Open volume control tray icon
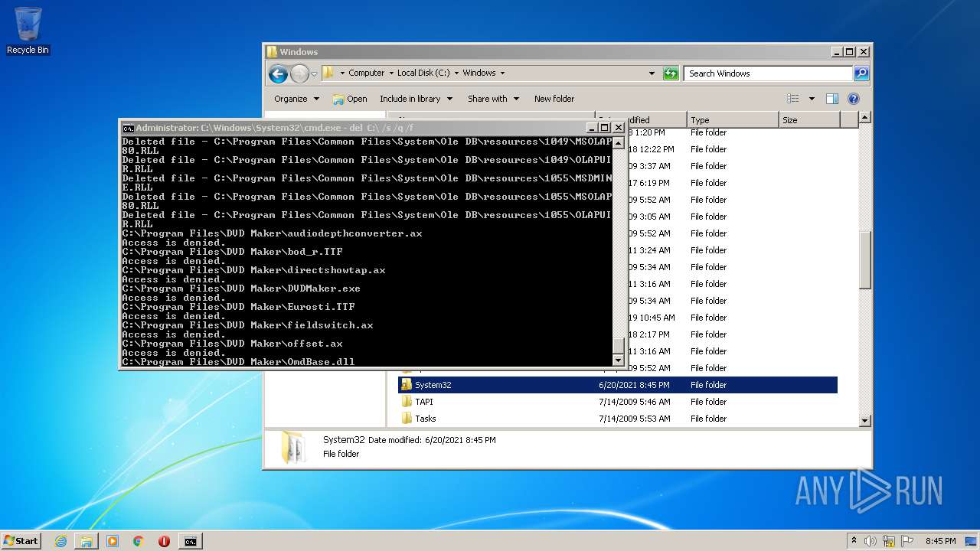 tap(871, 541)
